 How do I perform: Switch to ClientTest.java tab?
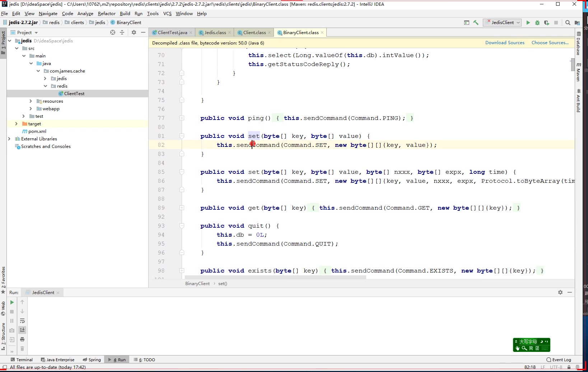click(172, 33)
